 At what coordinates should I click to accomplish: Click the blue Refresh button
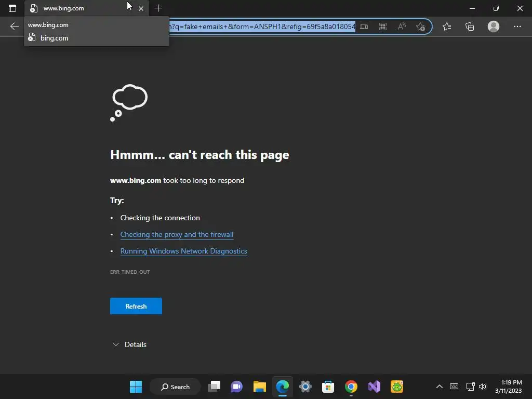tap(136, 306)
